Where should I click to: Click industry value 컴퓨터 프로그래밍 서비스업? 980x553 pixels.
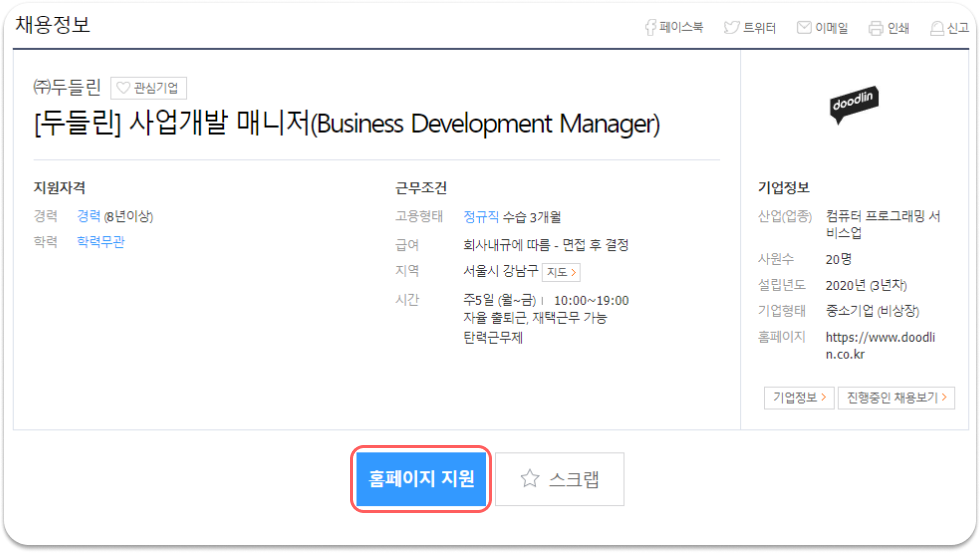(882, 224)
